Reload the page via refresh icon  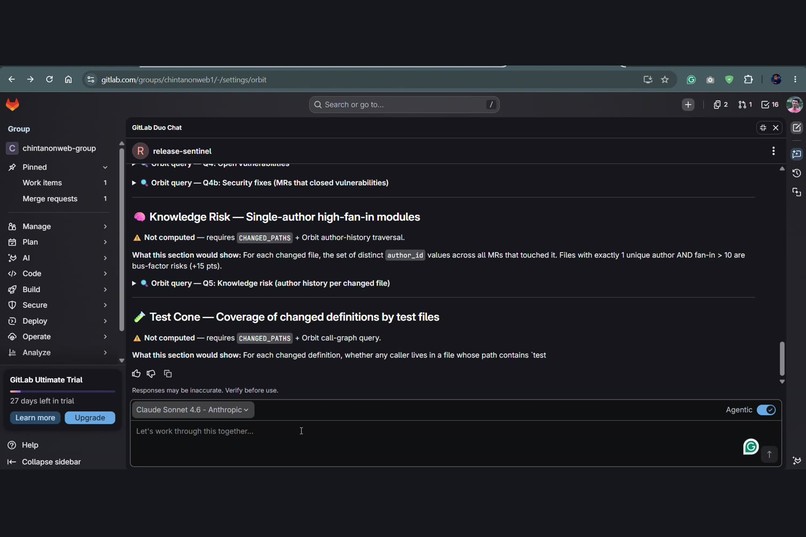[x=49, y=80]
